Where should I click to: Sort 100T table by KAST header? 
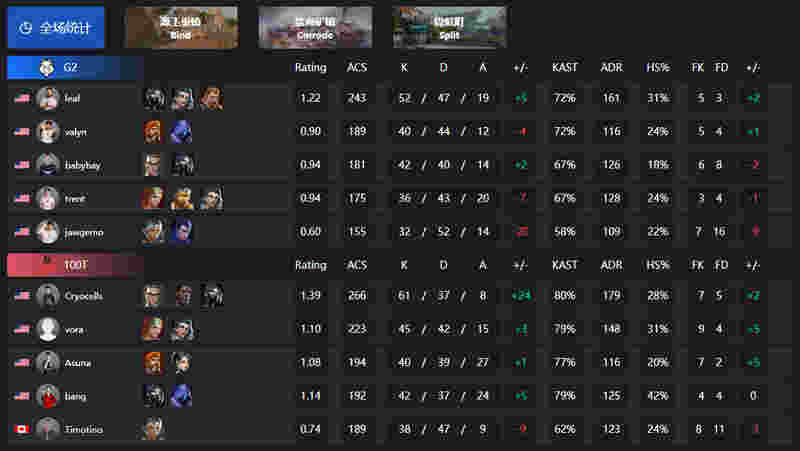564,265
